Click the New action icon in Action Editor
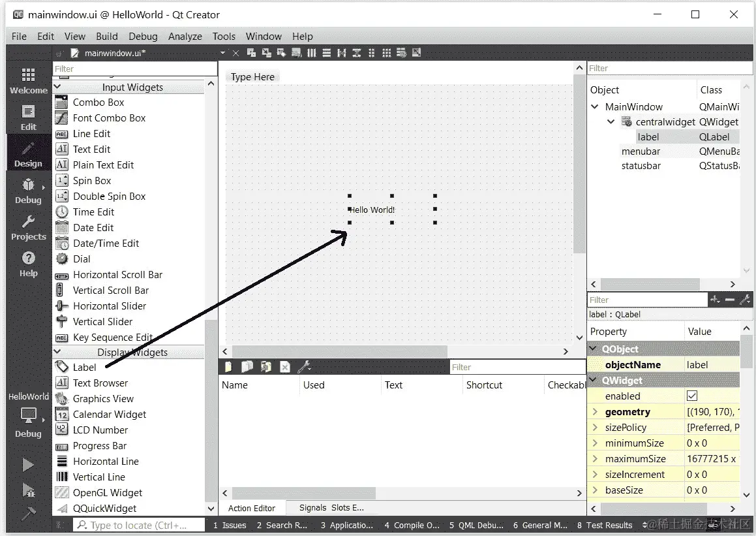756x536 pixels. pyautogui.click(x=228, y=367)
